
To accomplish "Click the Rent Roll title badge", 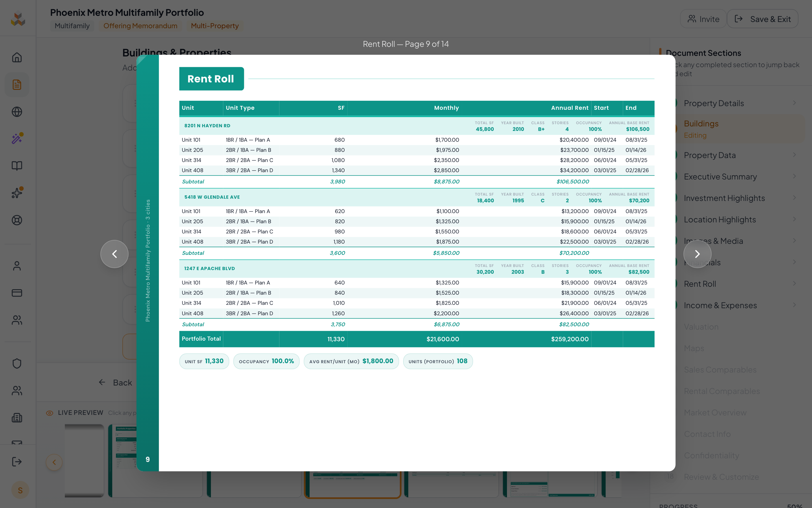I will (211, 79).
